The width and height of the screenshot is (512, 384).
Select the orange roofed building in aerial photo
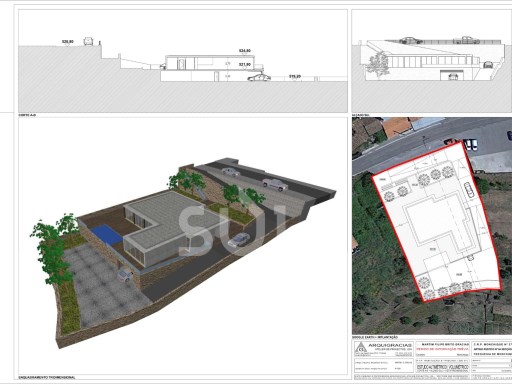click(397, 128)
